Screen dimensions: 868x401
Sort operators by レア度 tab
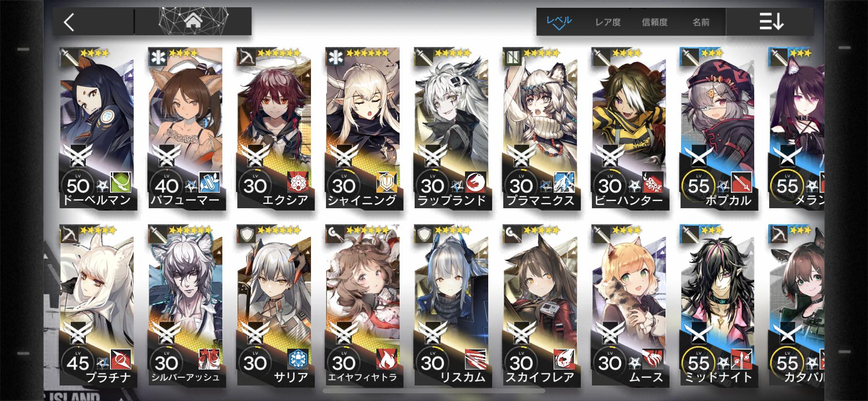tap(608, 22)
